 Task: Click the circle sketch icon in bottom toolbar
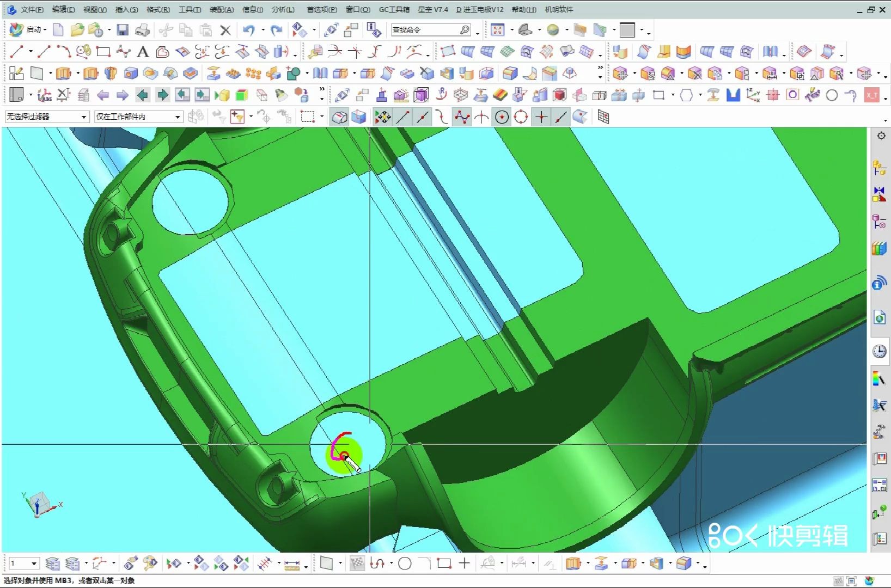(x=405, y=563)
